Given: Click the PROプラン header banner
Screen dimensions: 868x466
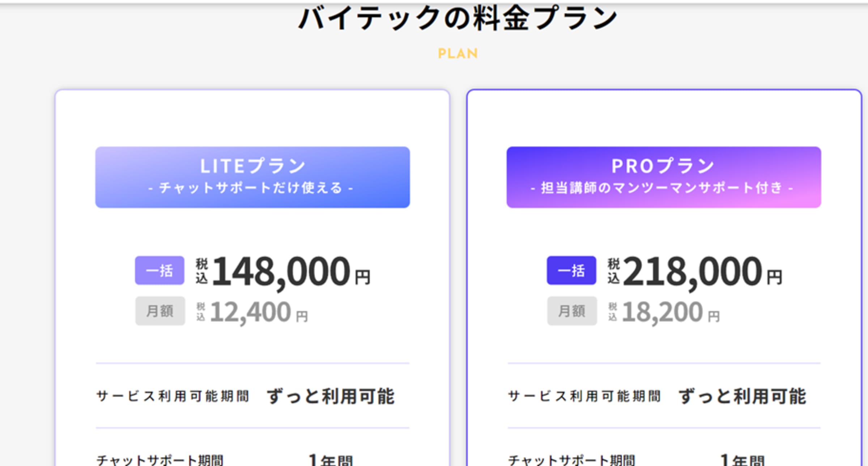Looking at the screenshot, I should pos(663,177).
